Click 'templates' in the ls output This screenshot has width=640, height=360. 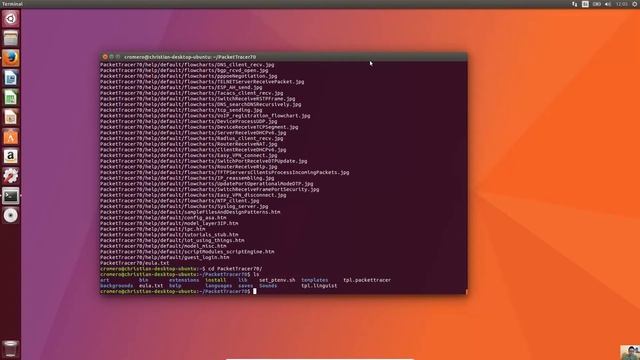click(315, 280)
